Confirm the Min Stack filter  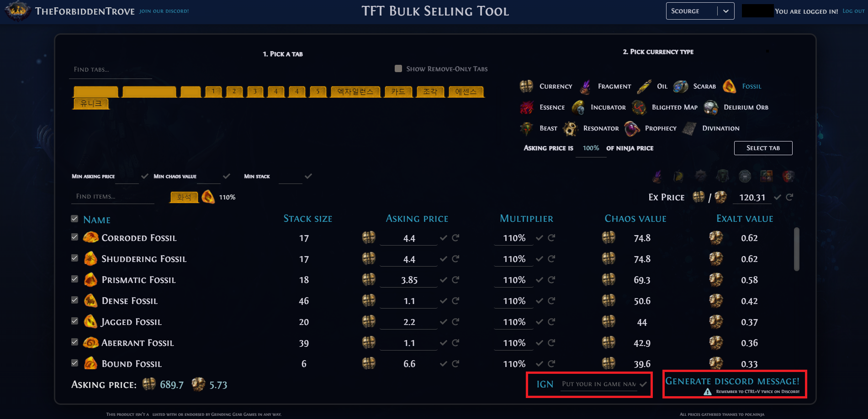(308, 176)
